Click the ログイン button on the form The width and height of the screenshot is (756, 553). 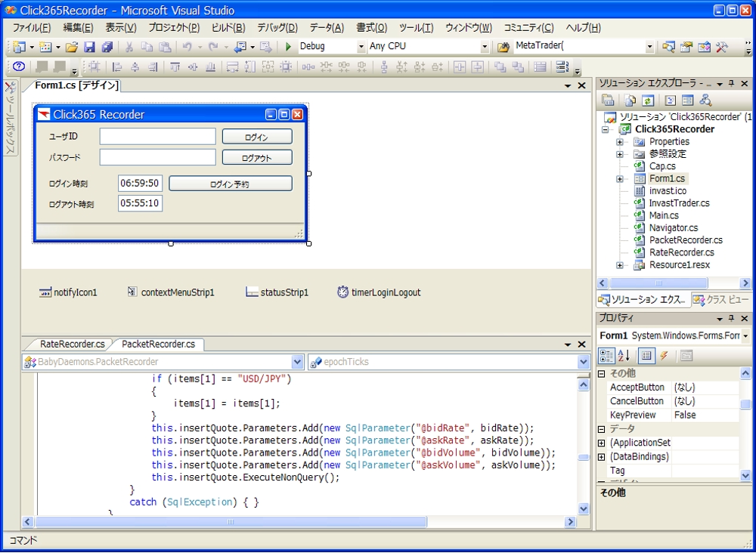(x=257, y=137)
